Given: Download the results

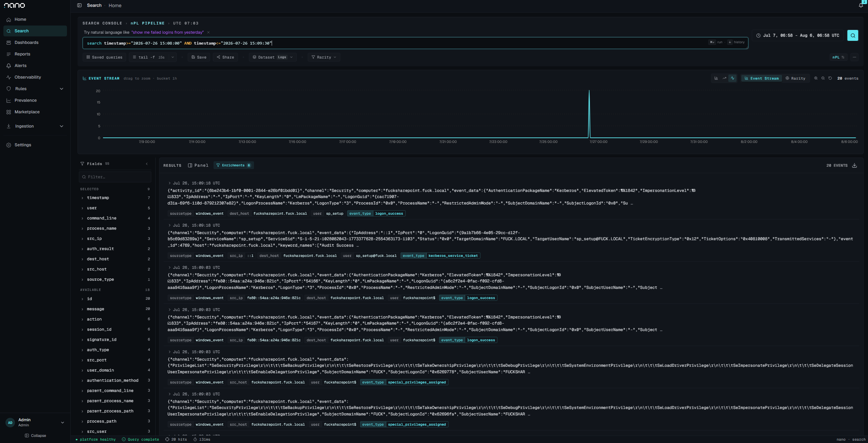Looking at the screenshot, I should tap(854, 165).
